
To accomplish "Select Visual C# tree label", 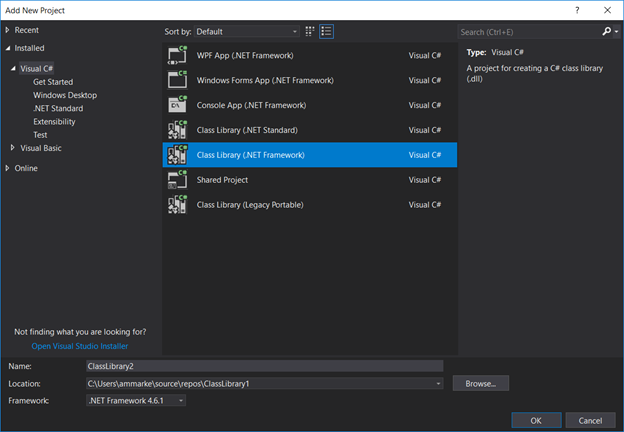I will (x=37, y=68).
